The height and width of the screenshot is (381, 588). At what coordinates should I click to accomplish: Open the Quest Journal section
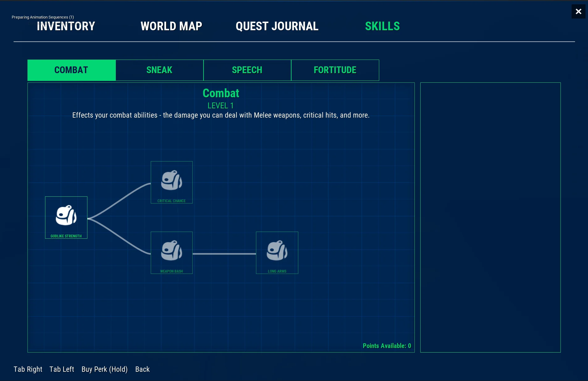pyautogui.click(x=277, y=26)
